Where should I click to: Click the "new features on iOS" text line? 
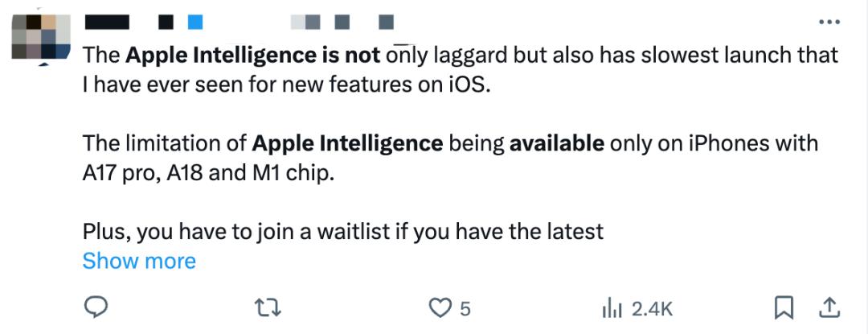(375, 85)
